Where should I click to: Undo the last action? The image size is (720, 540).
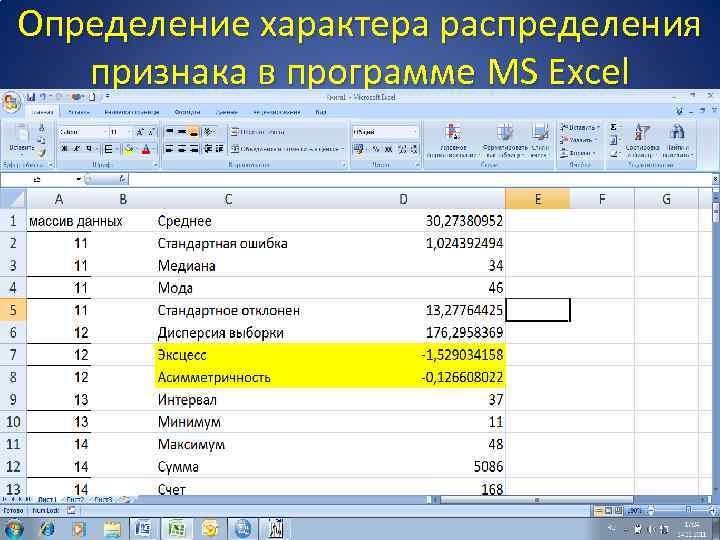[44, 97]
